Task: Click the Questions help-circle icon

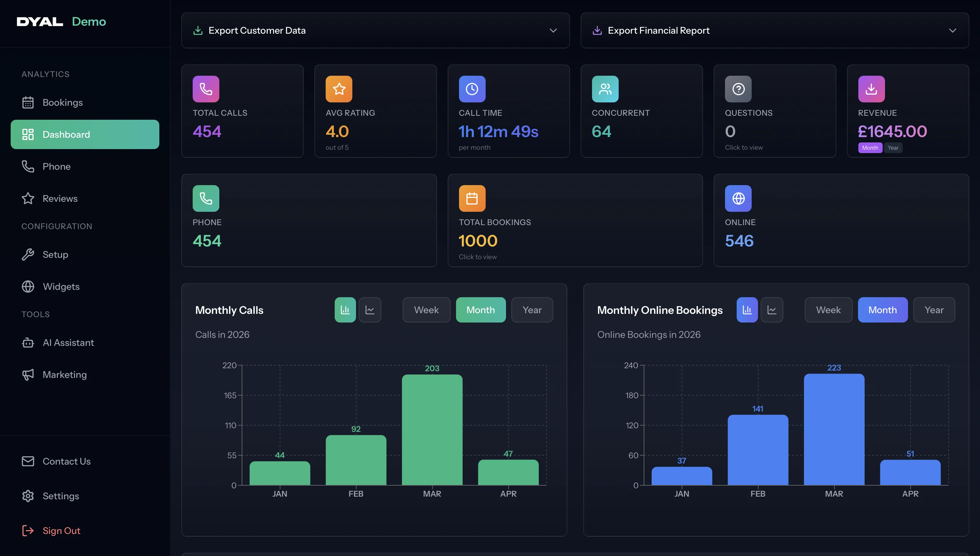Action: click(738, 89)
